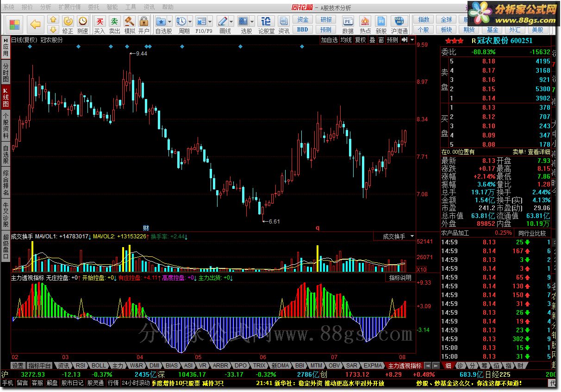The width and height of the screenshot is (561, 392).
Task: Click the 研报 research report button
Action: 326,19
